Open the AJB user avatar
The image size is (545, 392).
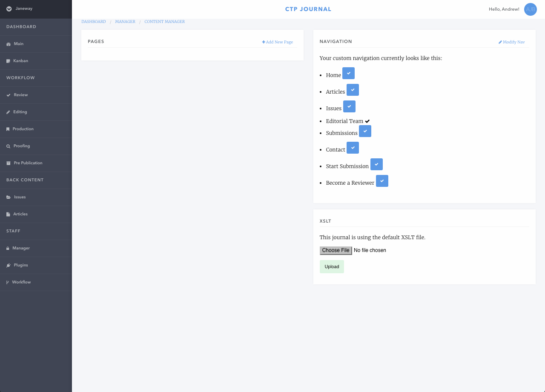click(530, 9)
